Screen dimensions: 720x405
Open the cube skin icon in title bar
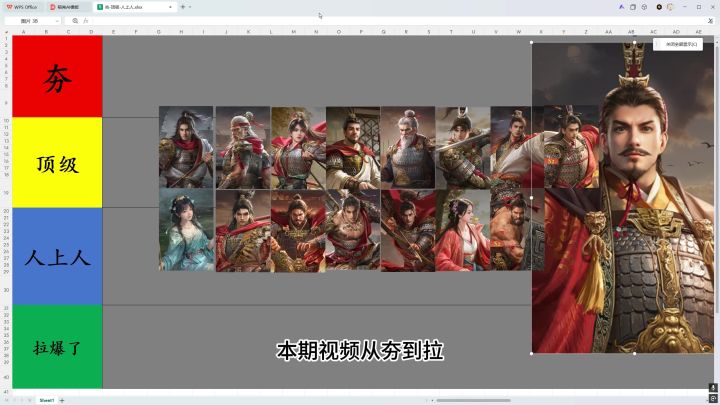coord(644,7)
